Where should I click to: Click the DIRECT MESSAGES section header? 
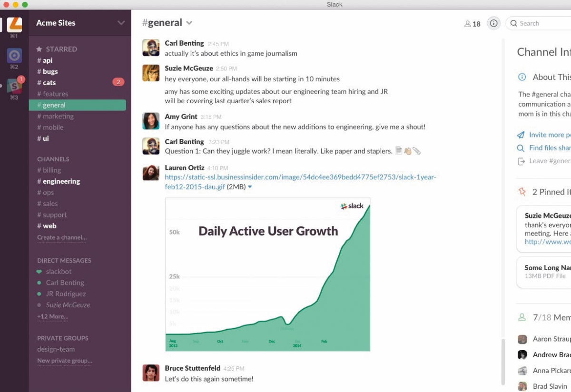[x=64, y=261]
